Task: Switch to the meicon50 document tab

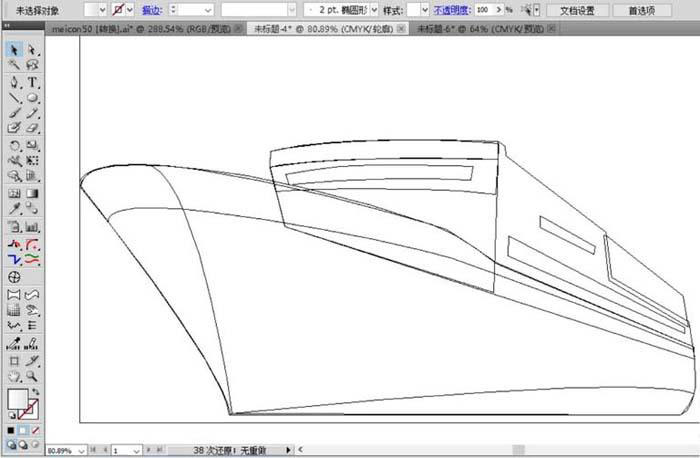Action: point(141,29)
